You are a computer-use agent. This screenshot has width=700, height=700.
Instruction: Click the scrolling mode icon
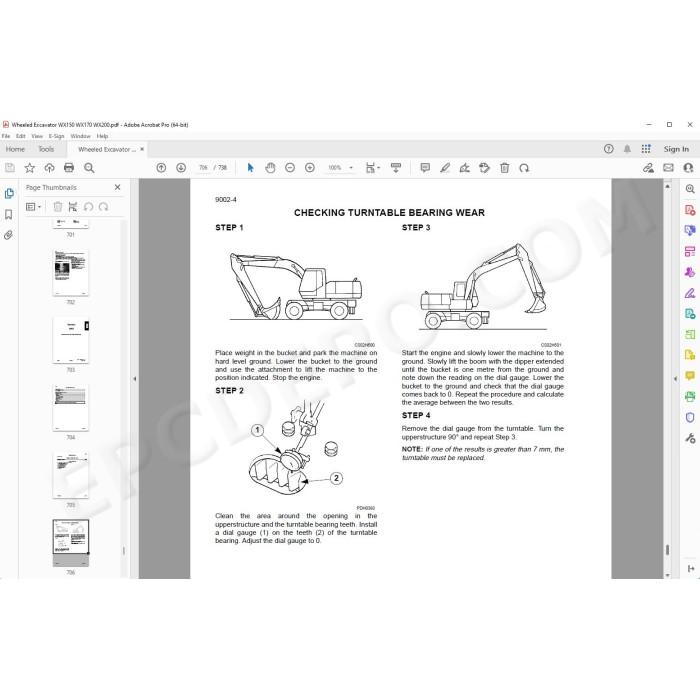396,168
